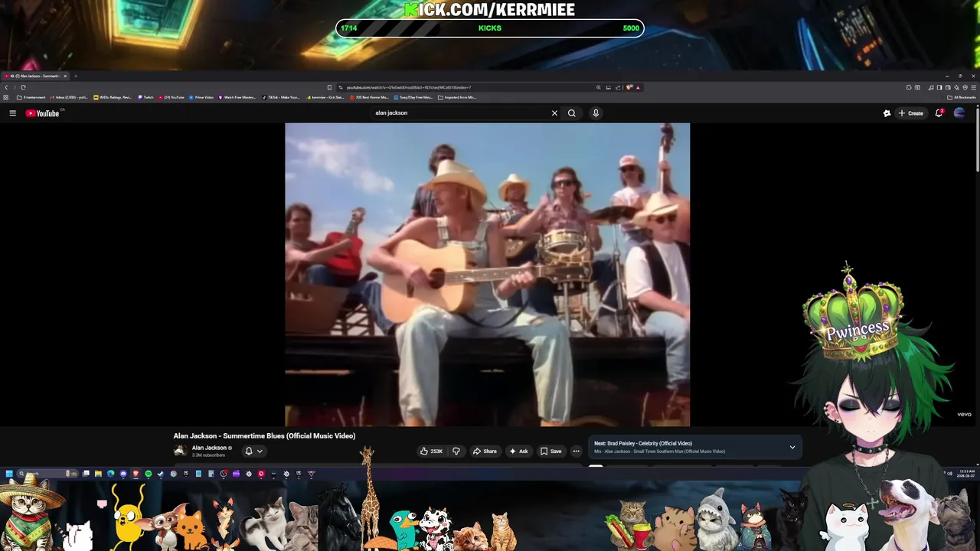
Task: Open the TikTok bookmark
Action: tap(280, 97)
